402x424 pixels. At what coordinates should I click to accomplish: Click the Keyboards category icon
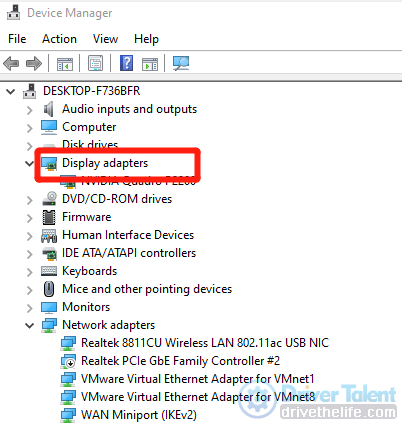49,271
